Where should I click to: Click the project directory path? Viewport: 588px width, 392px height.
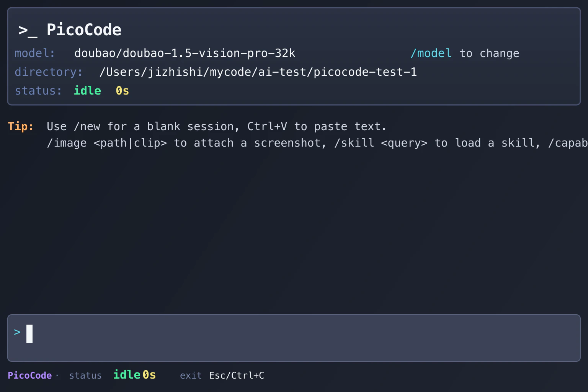(x=258, y=72)
